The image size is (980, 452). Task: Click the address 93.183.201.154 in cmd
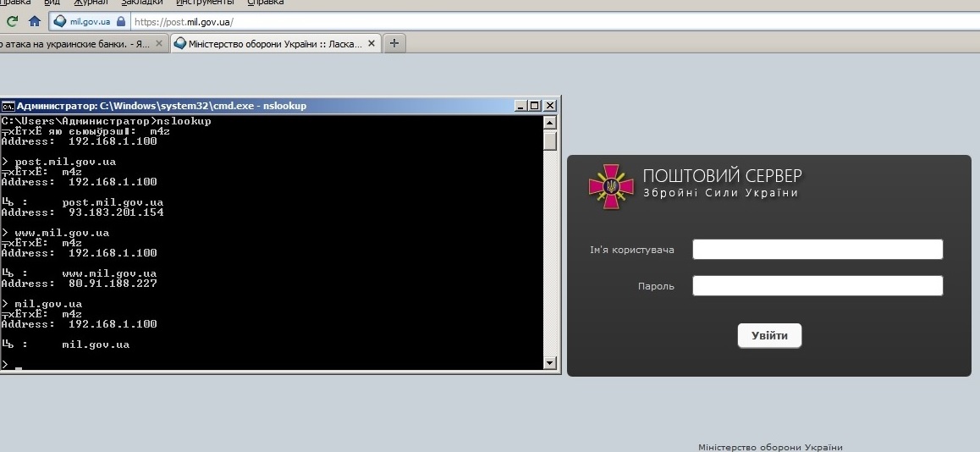116,212
